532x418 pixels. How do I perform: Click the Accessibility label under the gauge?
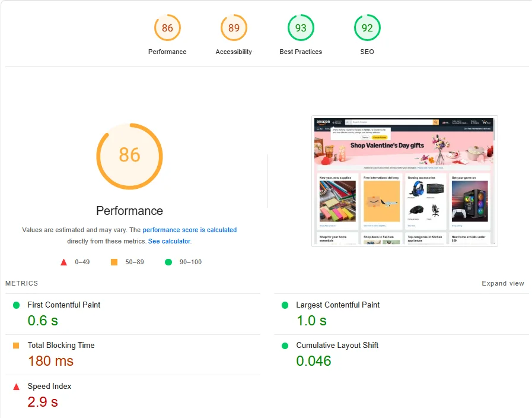click(x=234, y=52)
